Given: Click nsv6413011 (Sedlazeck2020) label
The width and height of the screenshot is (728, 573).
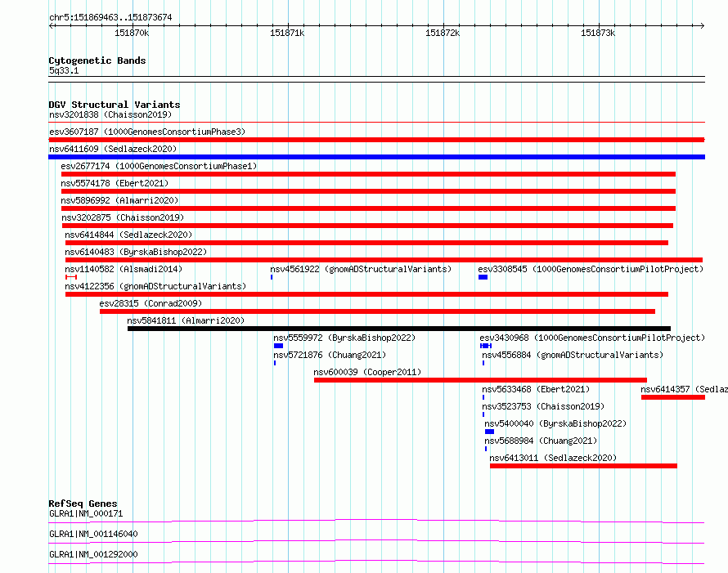Looking at the screenshot, I should pos(553,458).
